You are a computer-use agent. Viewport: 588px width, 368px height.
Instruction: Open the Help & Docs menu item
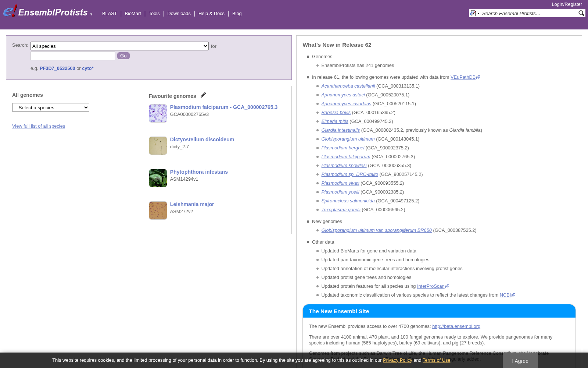coord(211,14)
